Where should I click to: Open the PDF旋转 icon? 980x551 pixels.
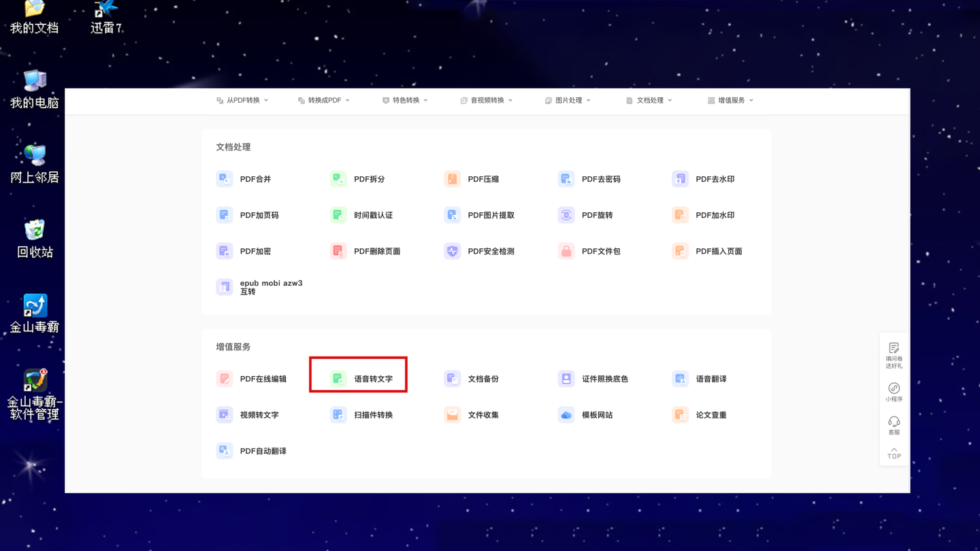click(x=566, y=215)
